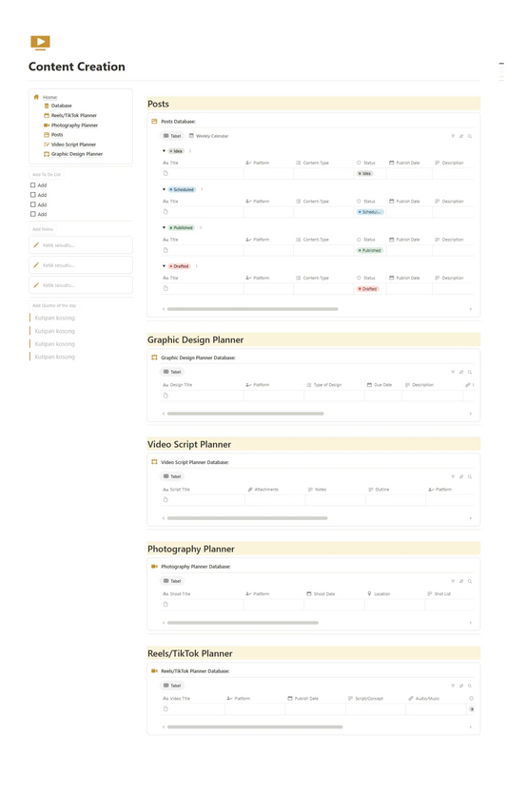Open search icon in Graphic Design Planner
Image resolution: width=507 pixels, height=812 pixels.
point(470,373)
